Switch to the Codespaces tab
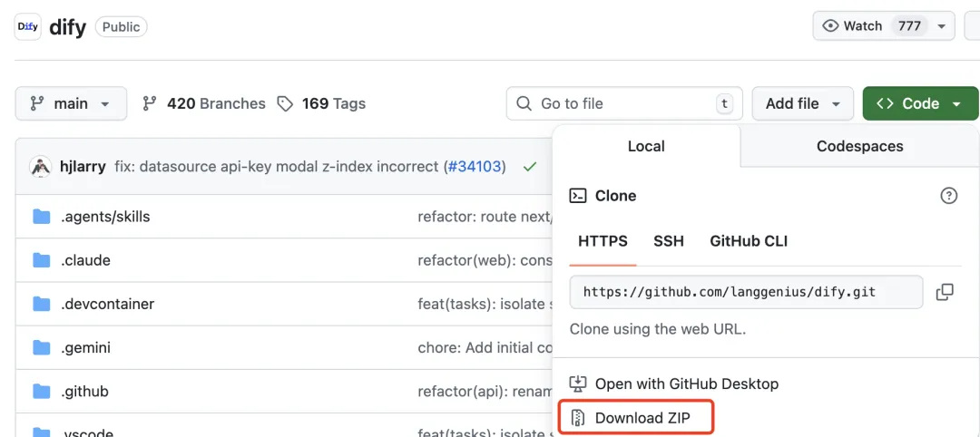The image size is (980, 437). tap(859, 146)
